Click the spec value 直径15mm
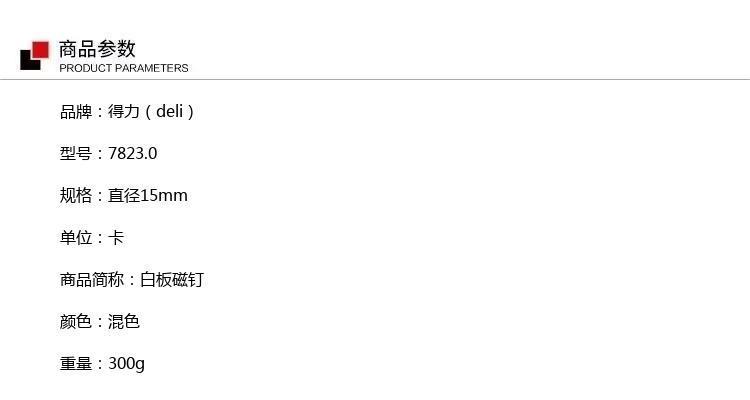 148,195
